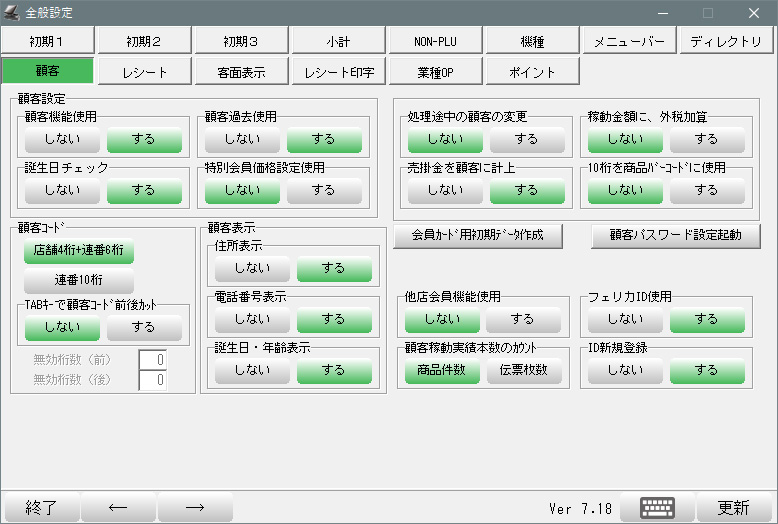Enable 特別会員価格設定使用 with する
Viewport: 778px width, 524px height.
tap(324, 189)
